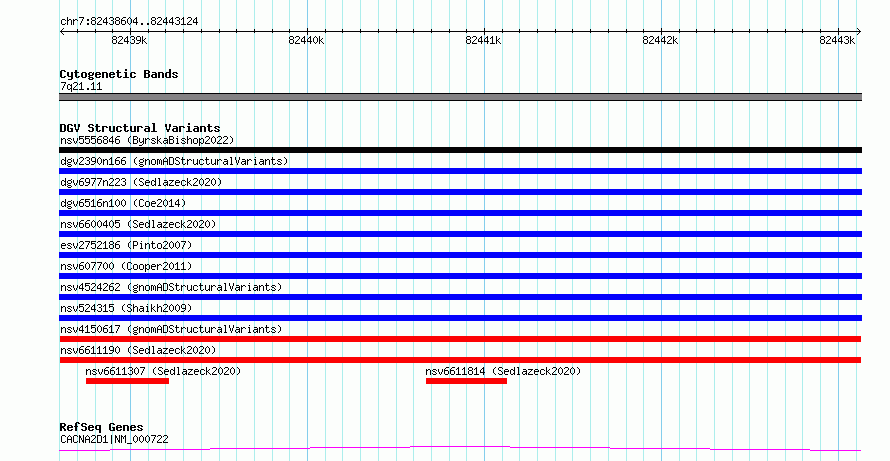Click the Cytogenetic Bands track title
The width and height of the screenshot is (890, 461).
[119, 74]
